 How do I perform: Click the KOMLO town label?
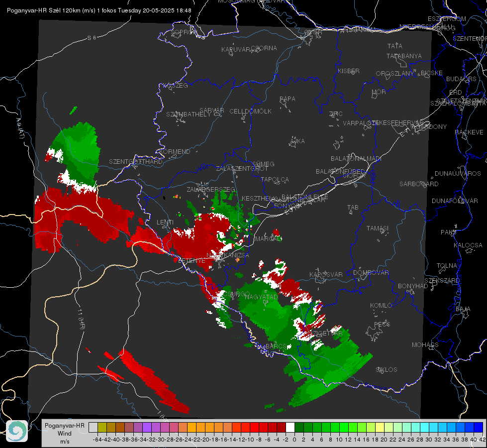click(x=381, y=306)
